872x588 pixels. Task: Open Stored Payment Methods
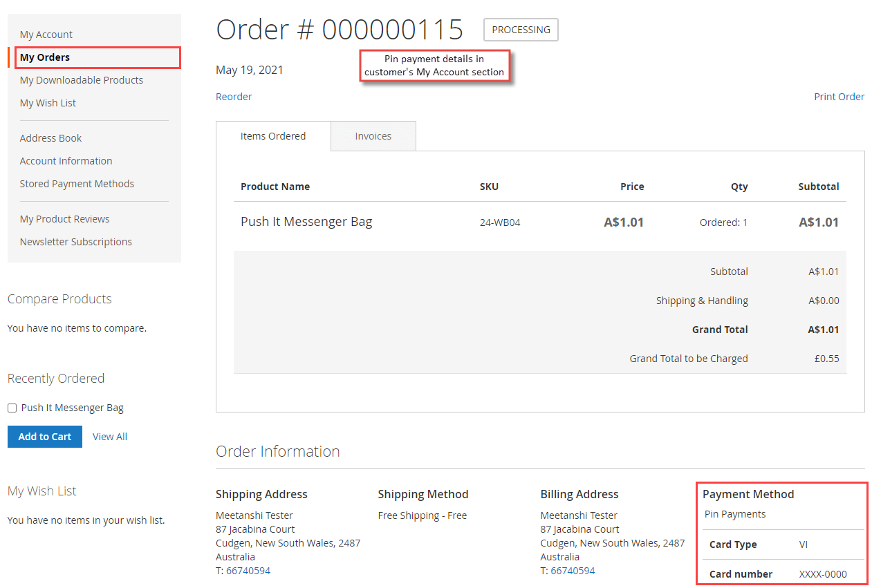tap(77, 183)
